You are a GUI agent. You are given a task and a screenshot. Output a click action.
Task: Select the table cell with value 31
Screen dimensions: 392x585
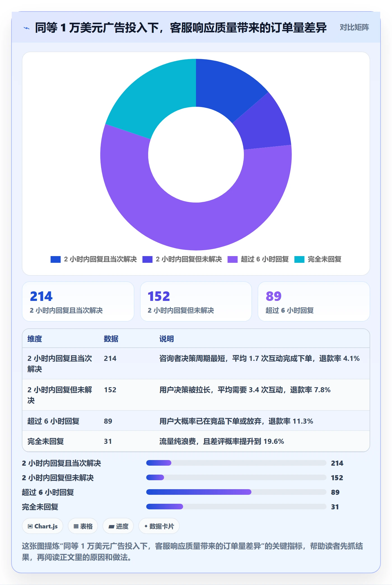click(108, 442)
